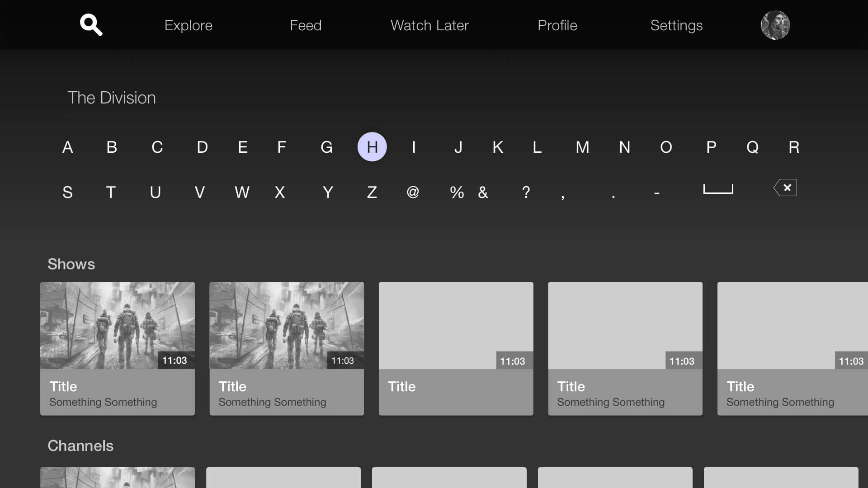Click the Shows section heading
Image resolution: width=868 pixels, height=488 pixels.
pyautogui.click(x=71, y=264)
